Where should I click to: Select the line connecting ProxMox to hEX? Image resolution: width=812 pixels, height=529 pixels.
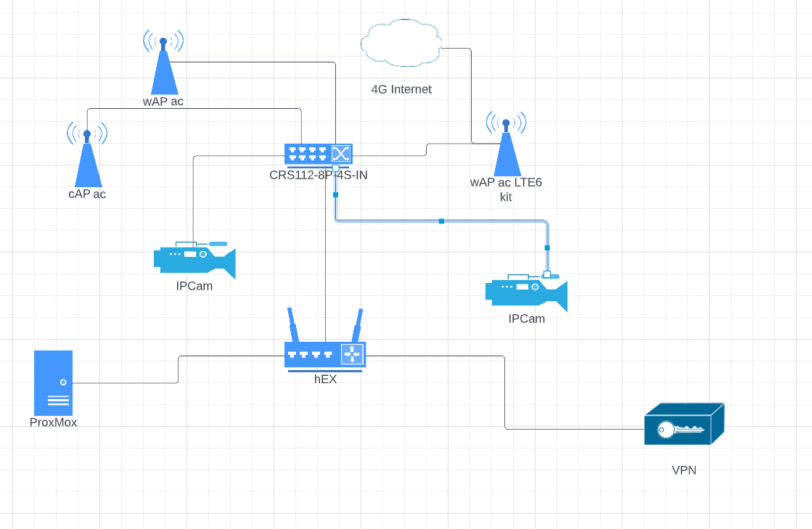point(178,369)
